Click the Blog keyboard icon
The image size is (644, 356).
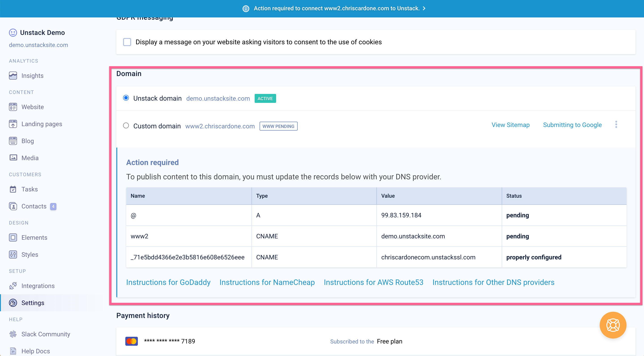(x=13, y=141)
